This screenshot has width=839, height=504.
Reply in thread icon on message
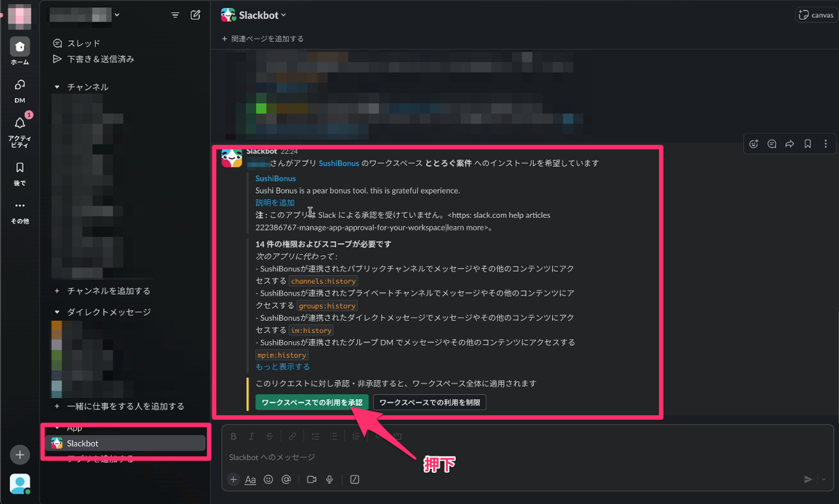[x=772, y=144]
